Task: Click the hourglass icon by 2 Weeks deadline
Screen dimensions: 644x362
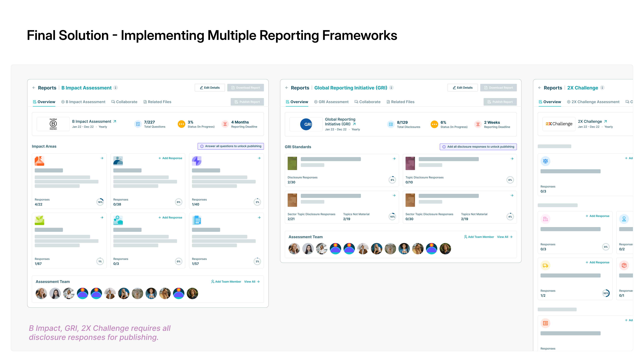Action: pos(478,124)
